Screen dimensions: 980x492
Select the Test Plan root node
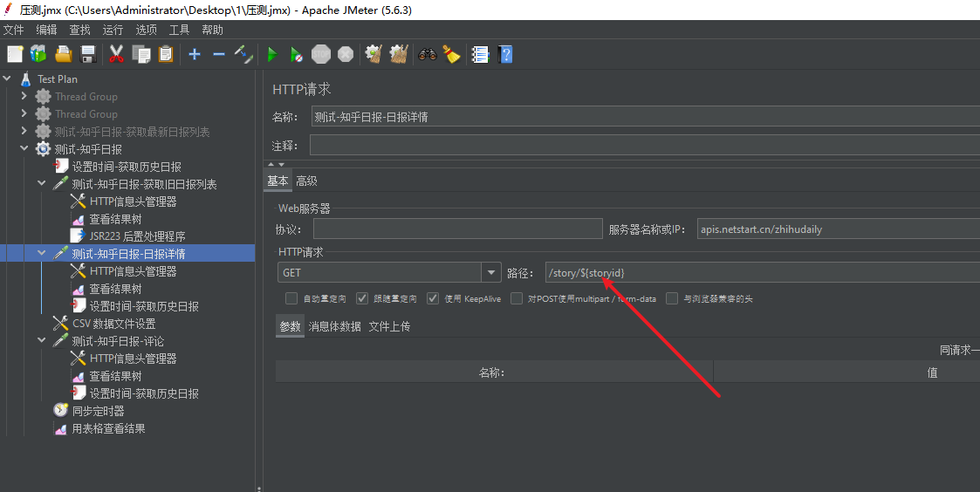tap(57, 79)
